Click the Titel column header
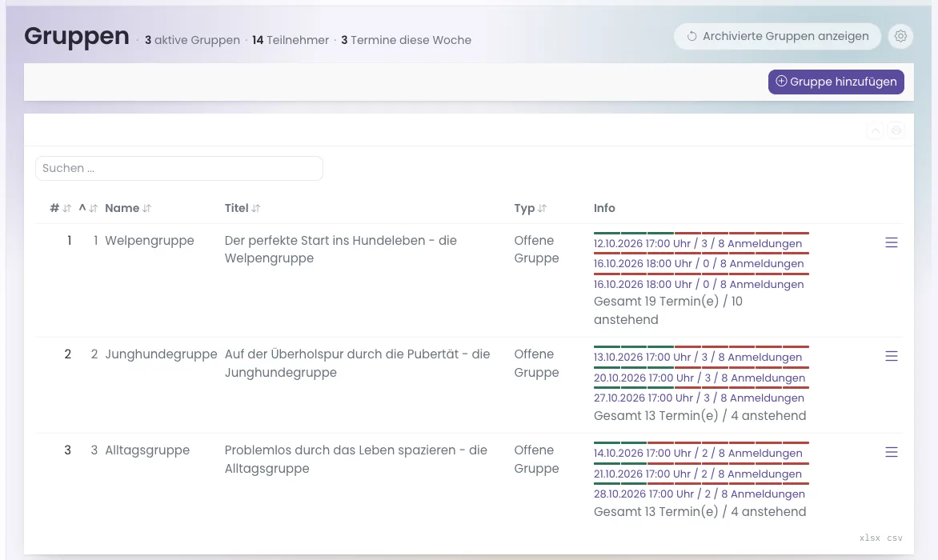Screen dimensions: 938x560 236,209
